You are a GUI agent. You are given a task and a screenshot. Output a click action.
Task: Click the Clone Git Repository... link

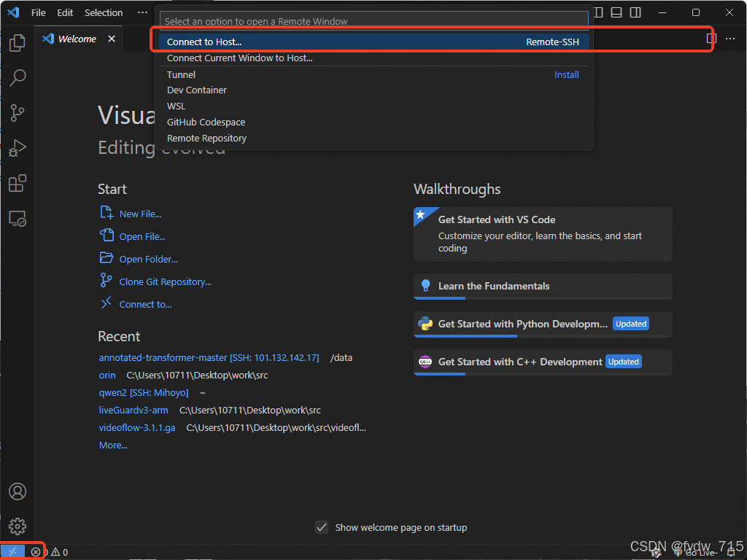pyautogui.click(x=165, y=282)
